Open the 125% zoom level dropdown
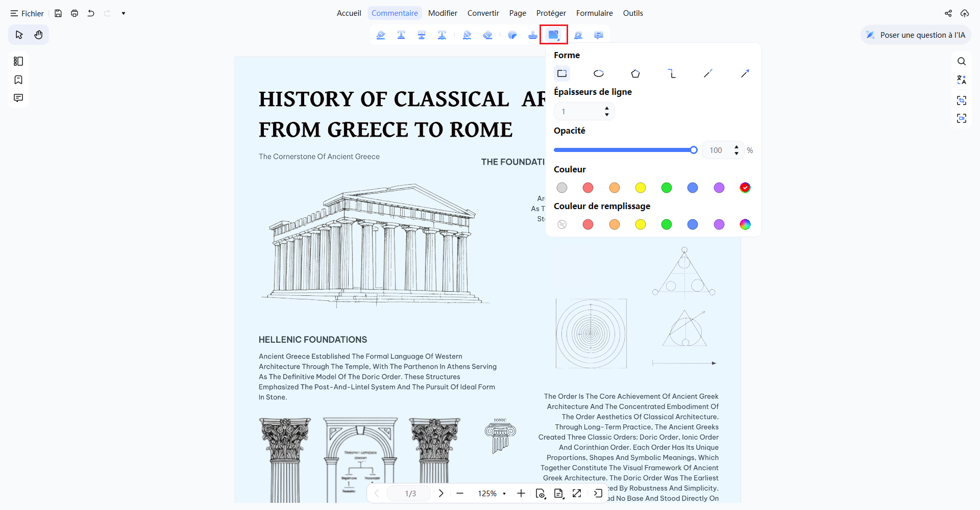The image size is (980, 510). click(x=504, y=494)
